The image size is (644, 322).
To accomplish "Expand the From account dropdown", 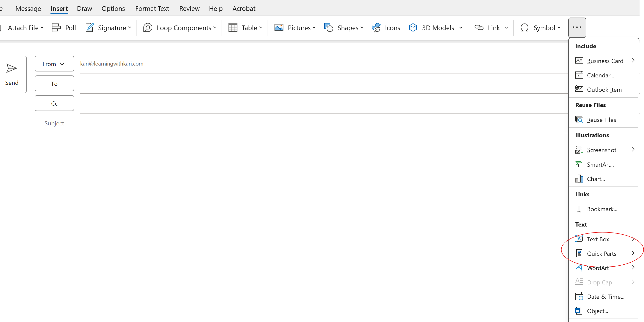I will (x=54, y=64).
